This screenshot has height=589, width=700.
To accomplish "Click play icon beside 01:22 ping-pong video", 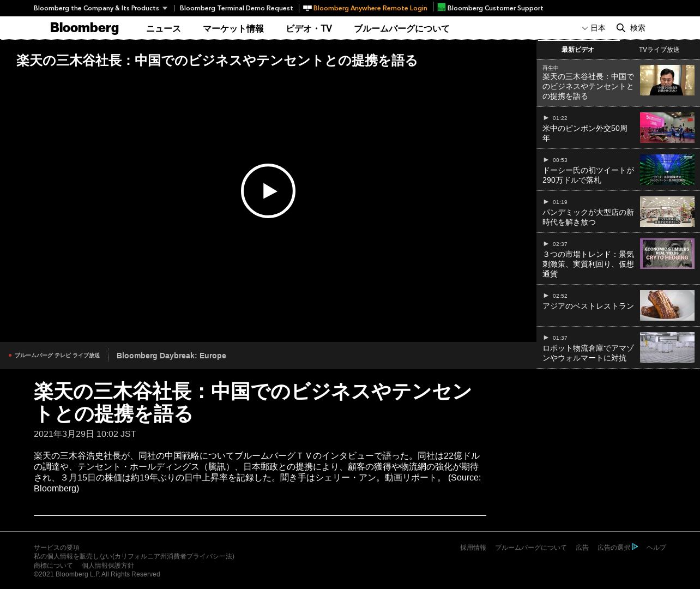I will tap(546, 118).
